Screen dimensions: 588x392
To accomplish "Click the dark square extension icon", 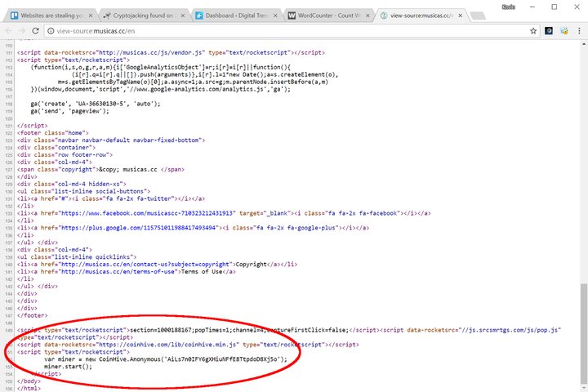I will (549, 31).
